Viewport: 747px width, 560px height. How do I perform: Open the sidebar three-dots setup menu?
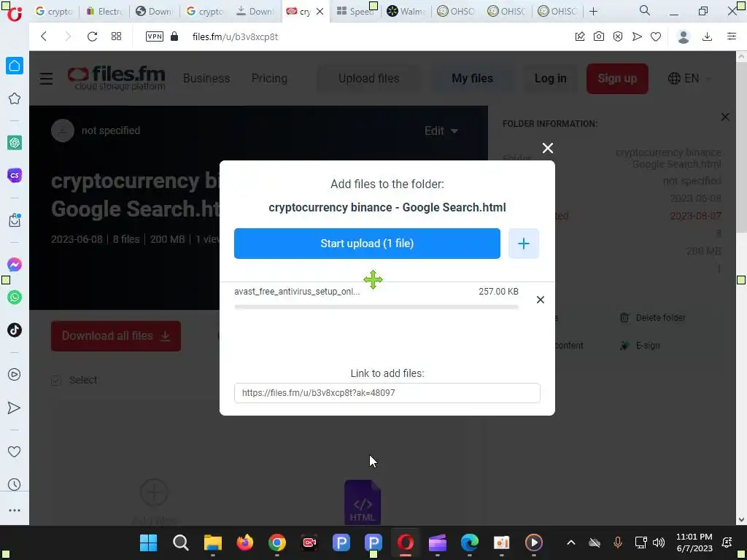[x=15, y=510]
